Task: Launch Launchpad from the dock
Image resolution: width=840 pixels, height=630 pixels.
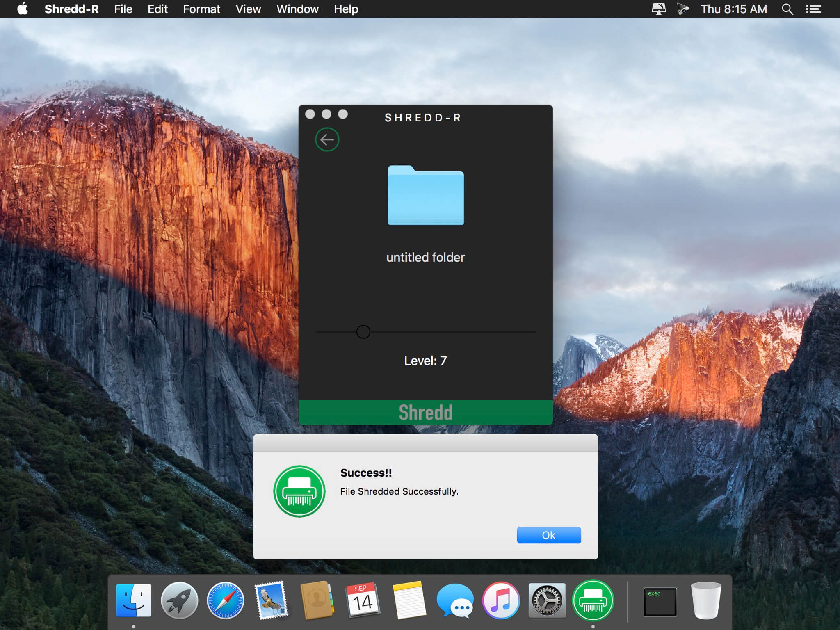Action: pos(179,600)
